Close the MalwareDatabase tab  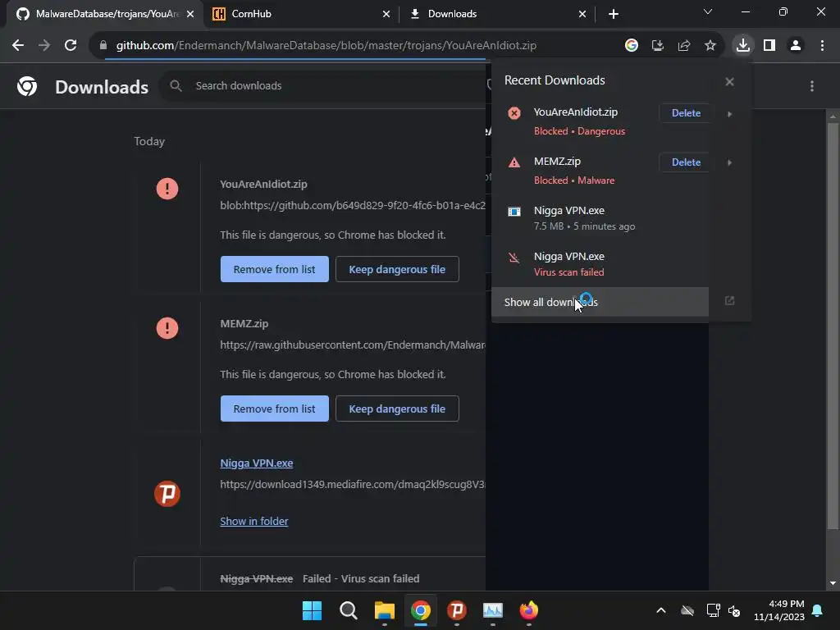coord(190,14)
